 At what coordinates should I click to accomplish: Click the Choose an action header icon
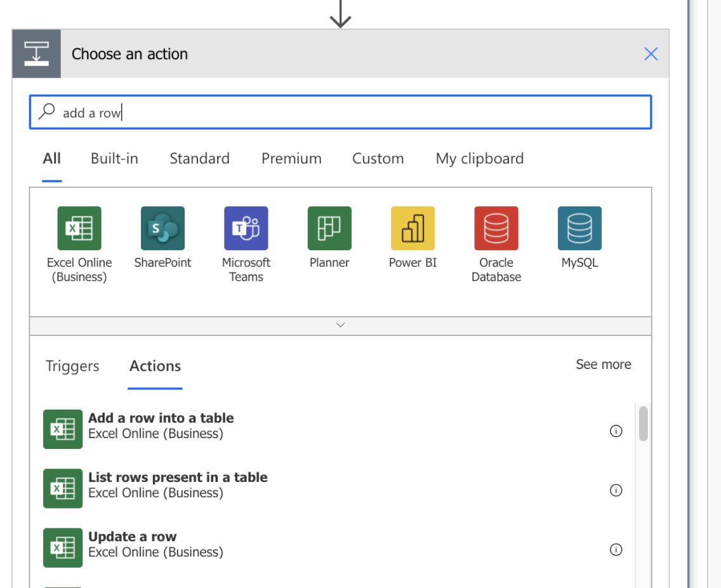click(x=36, y=54)
